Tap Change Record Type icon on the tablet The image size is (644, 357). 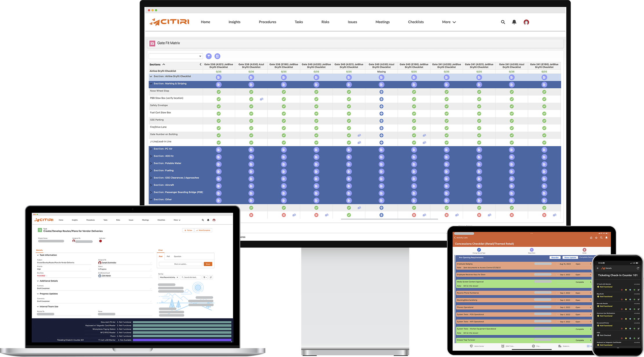click(x=479, y=250)
